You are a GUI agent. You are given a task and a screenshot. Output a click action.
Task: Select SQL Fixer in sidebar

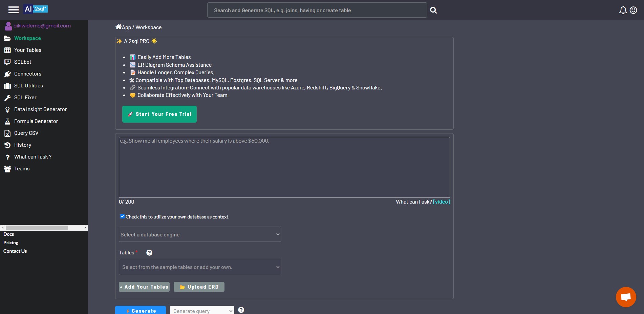25,98
